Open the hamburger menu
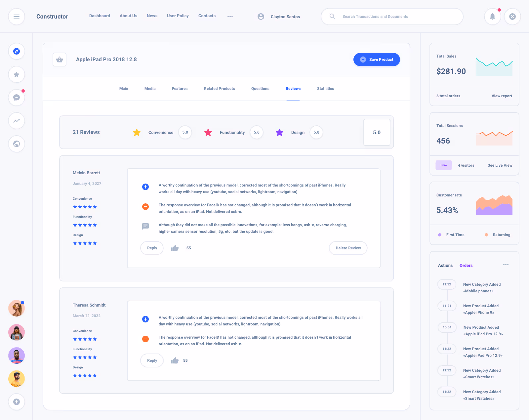Viewport: 529px width, 420px height. 17,17
